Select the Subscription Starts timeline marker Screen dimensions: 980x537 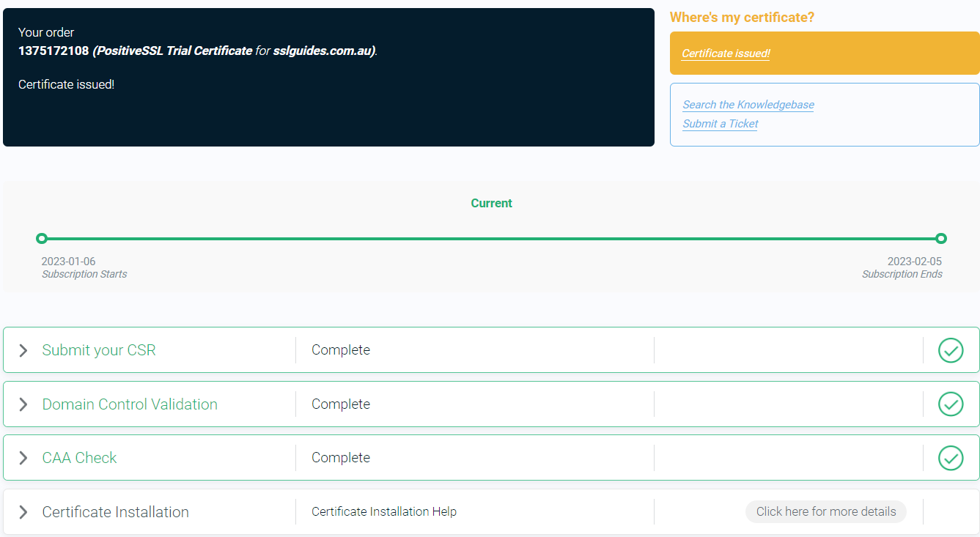(42, 238)
